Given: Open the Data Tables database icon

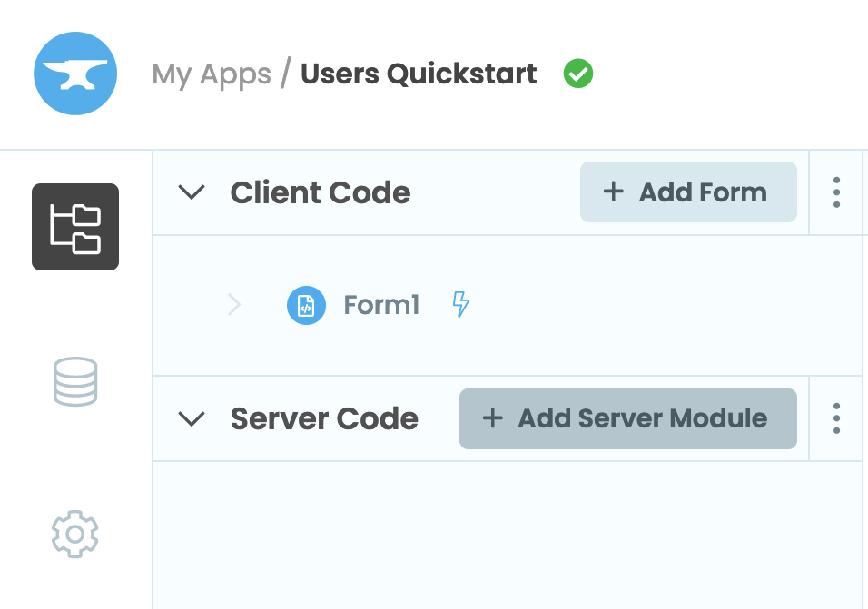Looking at the screenshot, I should (x=75, y=381).
